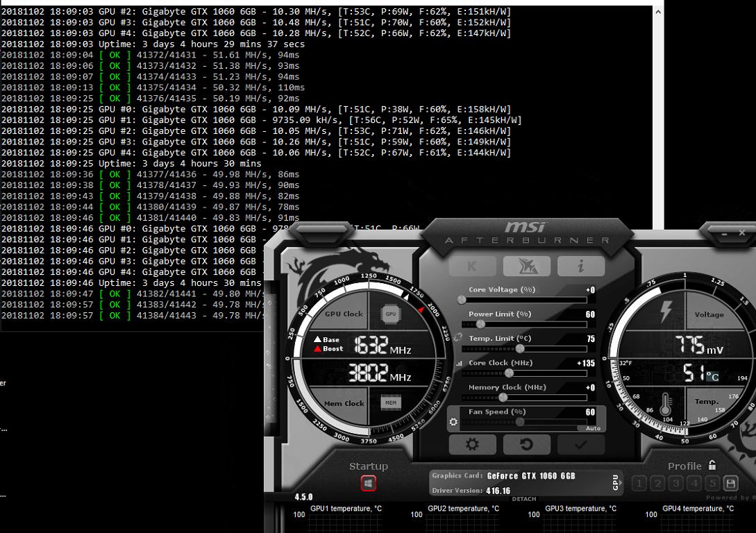This screenshot has width=756, height=533.
Task: Click the 3802 MHz memory clock reading
Action: (x=380, y=373)
